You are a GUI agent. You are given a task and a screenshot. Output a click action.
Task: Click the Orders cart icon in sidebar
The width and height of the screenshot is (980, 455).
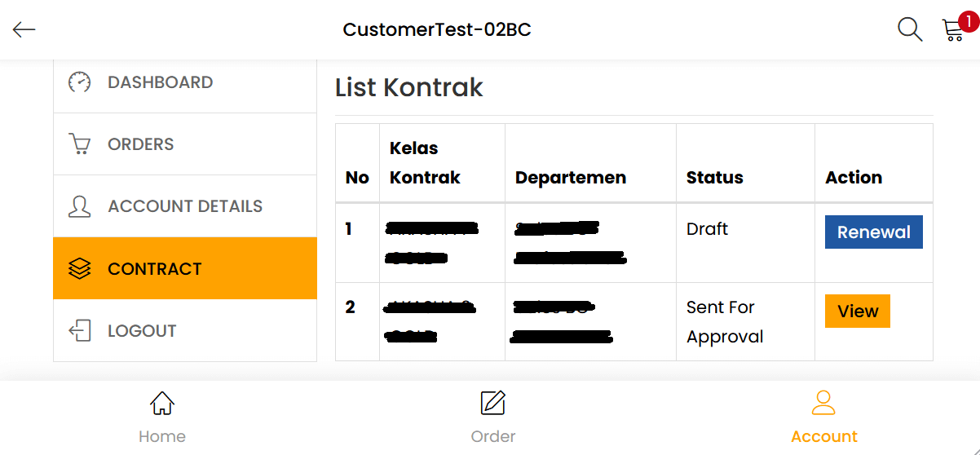click(79, 144)
